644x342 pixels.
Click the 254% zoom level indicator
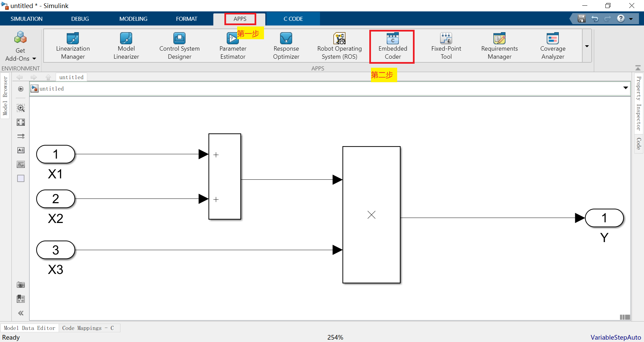point(335,337)
